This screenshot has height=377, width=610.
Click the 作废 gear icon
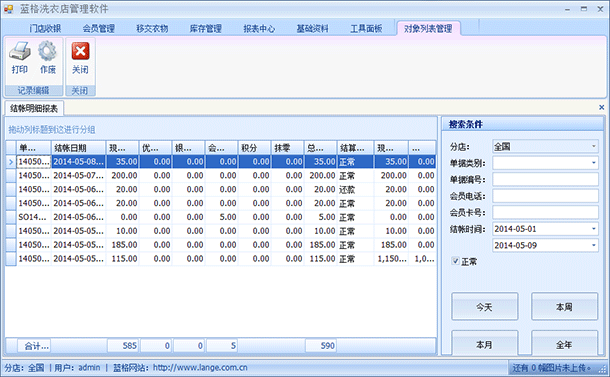47,52
